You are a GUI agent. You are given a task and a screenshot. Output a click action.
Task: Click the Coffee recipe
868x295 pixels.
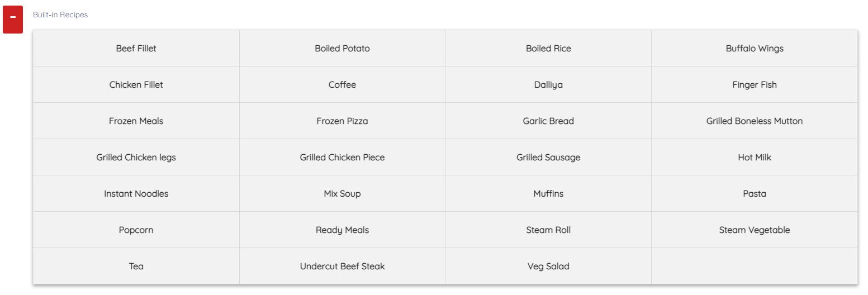(x=342, y=85)
